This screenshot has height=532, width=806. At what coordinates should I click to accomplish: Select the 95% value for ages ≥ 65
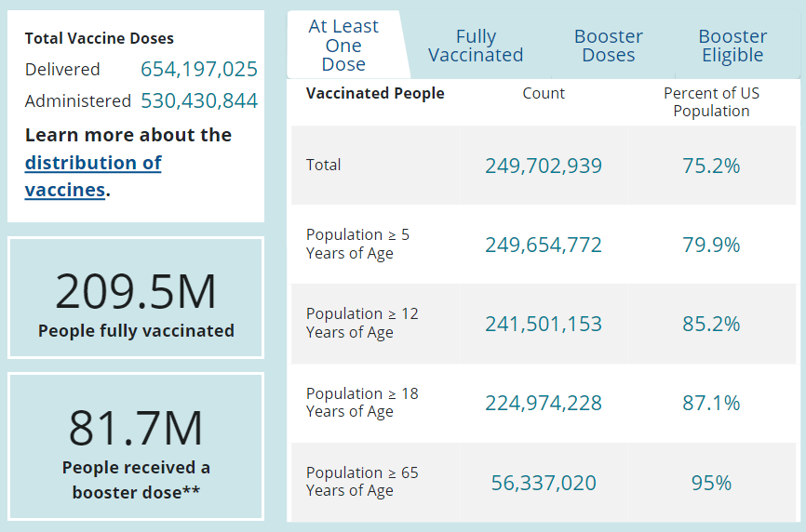click(711, 484)
